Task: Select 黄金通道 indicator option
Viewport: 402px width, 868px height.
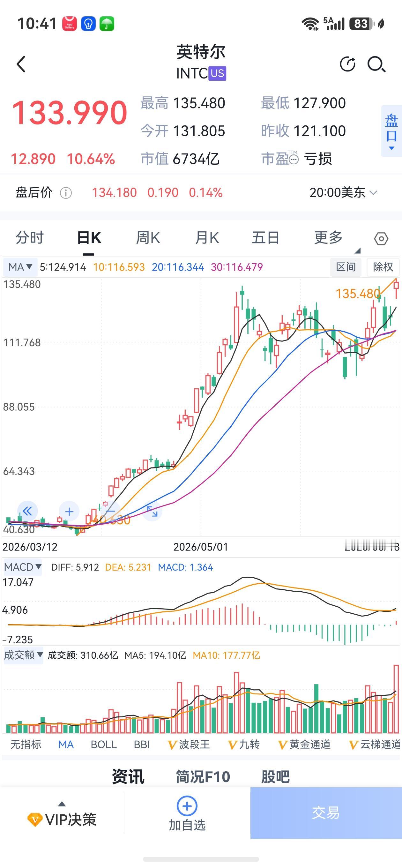Action: (310, 745)
